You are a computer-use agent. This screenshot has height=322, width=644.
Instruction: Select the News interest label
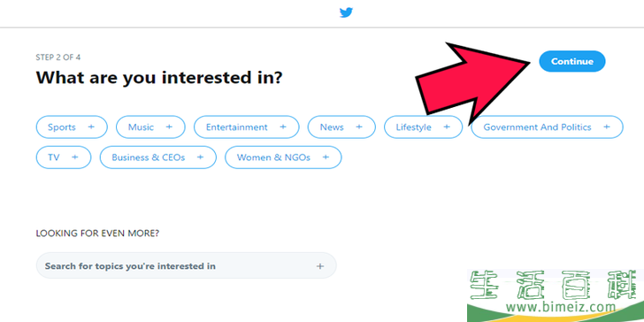tap(332, 126)
